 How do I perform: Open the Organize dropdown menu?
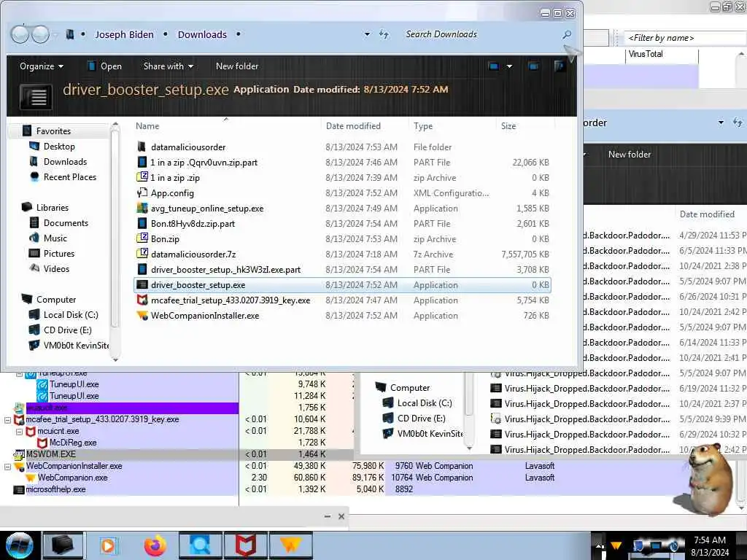(42, 66)
